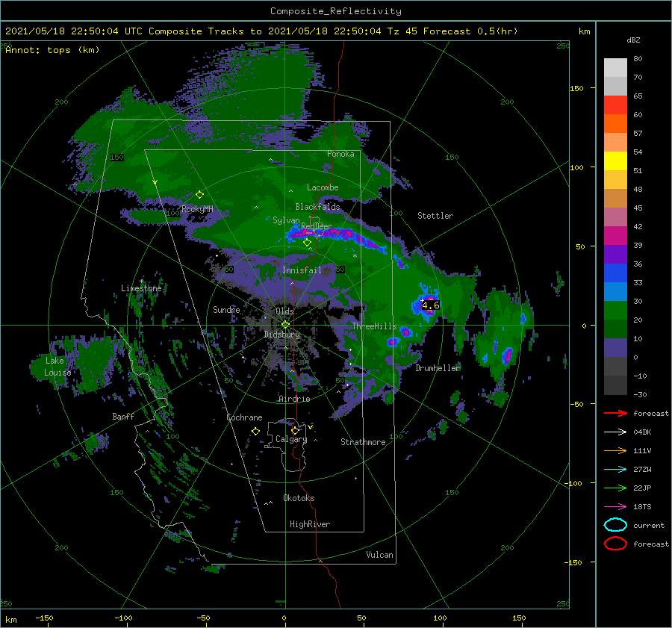The image size is (672, 628).
Task: Click the yellow diamond marker near RockyMH
Action: pos(199,195)
